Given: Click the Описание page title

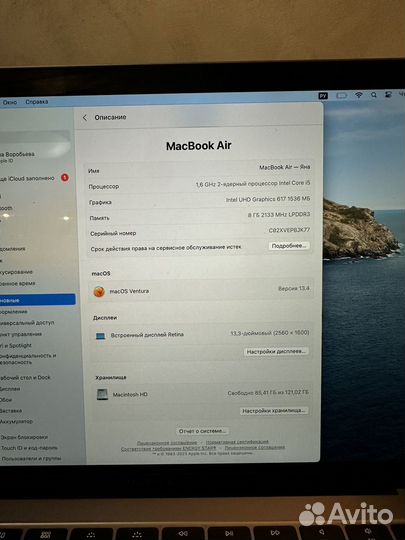Looking at the screenshot, I should click(x=110, y=117).
